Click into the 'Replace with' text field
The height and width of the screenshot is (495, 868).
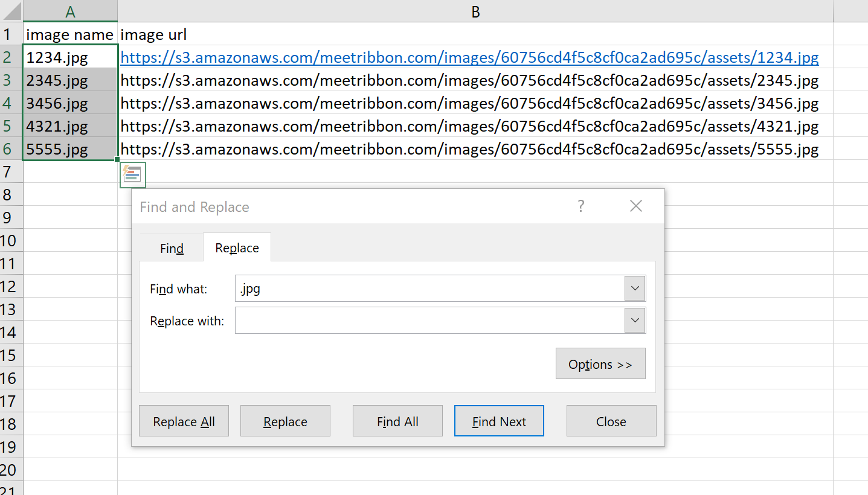(429, 321)
